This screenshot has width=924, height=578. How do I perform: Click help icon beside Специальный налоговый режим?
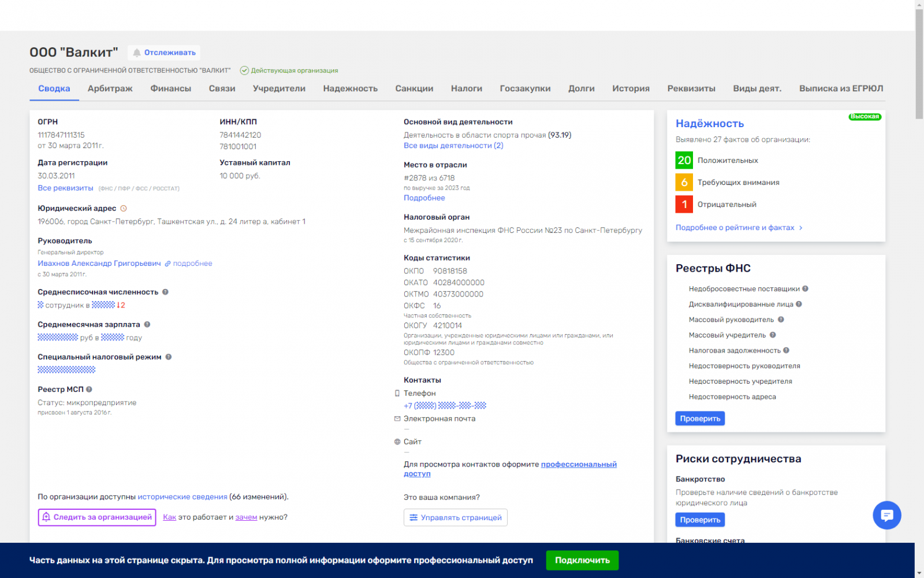click(169, 357)
